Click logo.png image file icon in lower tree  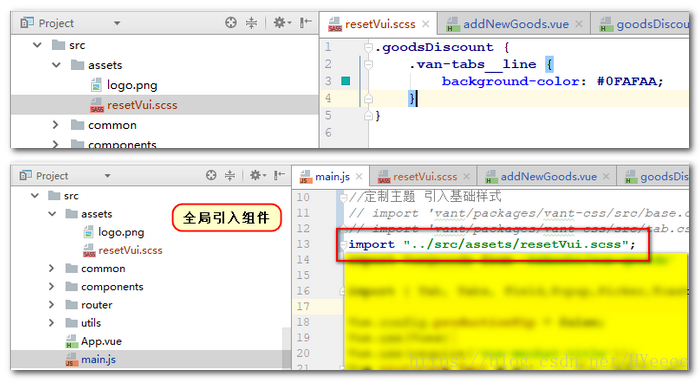(89, 232)
